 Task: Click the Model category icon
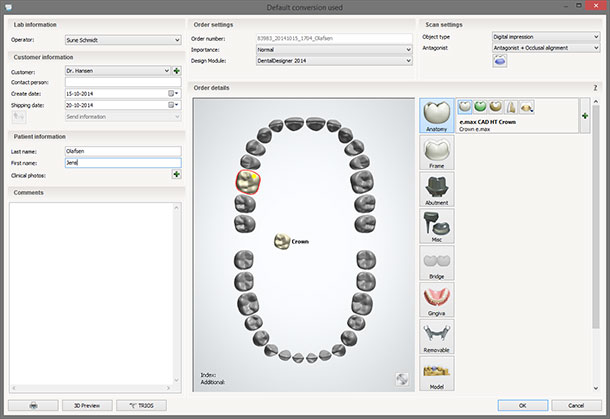(436, 372)
